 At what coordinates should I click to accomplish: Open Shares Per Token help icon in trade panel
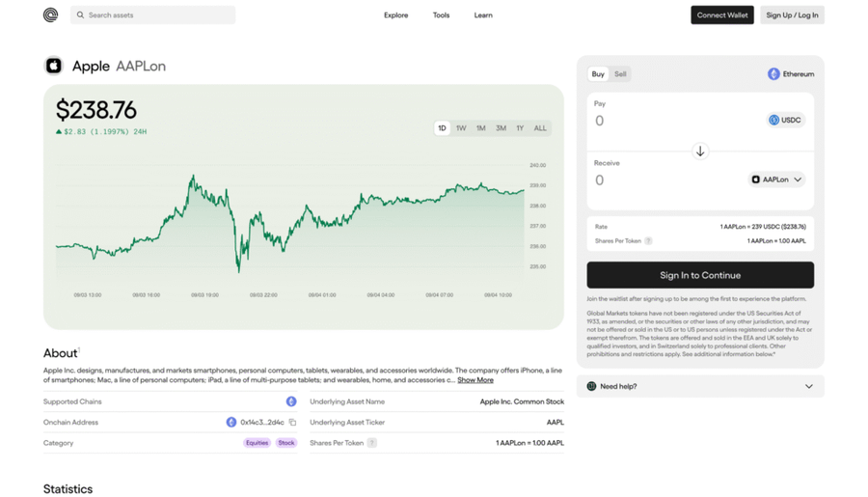click(x=648, y=241)
